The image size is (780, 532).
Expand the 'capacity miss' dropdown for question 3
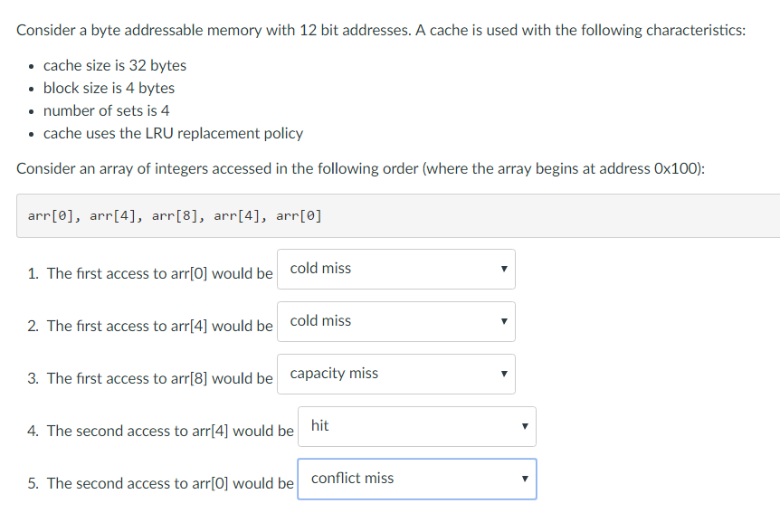pyautogui.click(x=395, y=374)
